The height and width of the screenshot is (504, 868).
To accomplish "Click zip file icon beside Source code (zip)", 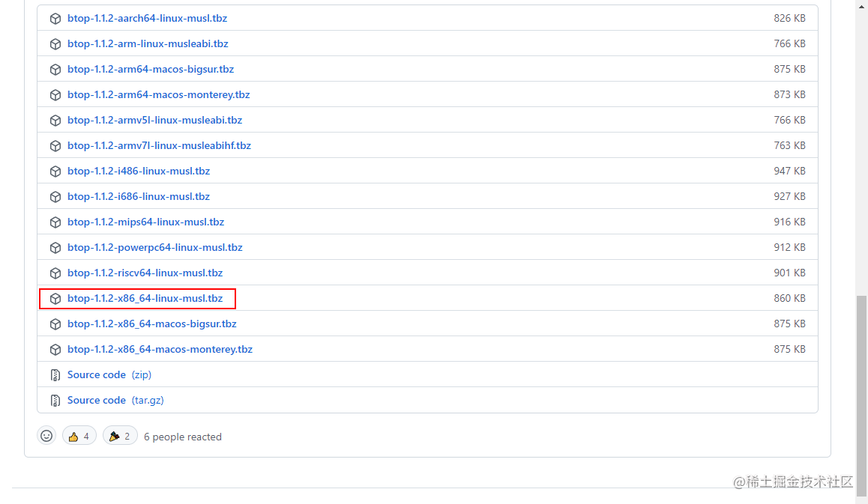I will (55, 375).
